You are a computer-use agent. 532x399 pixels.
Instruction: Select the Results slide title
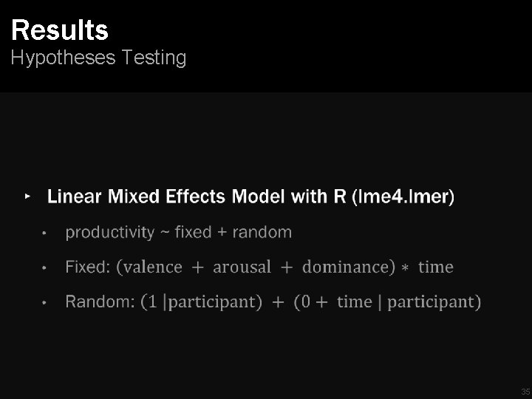point(60,30)
